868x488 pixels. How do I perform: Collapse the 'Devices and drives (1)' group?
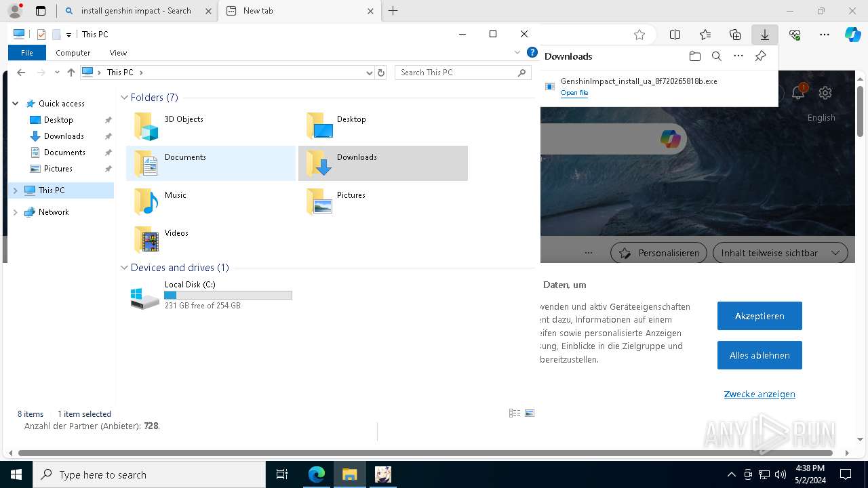click(x=124, y=268)
